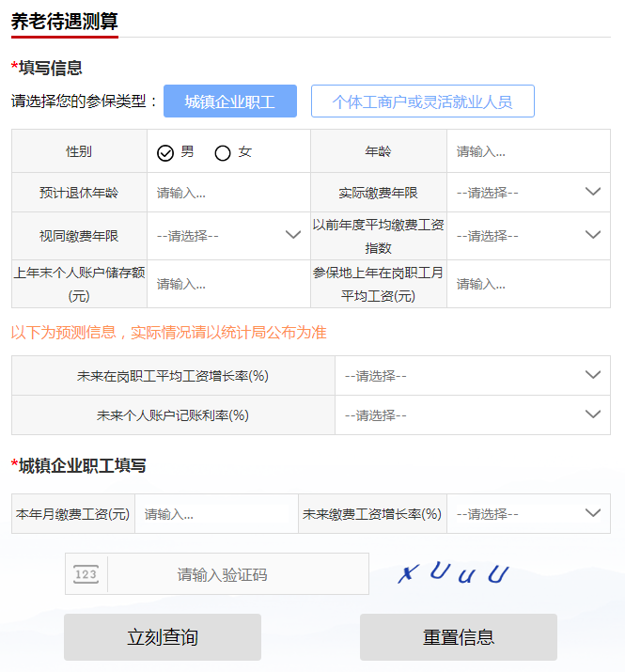Open 未来个人账户记账利率 dropdown
This screenshot has height=672, width=625.
[472, 414]
